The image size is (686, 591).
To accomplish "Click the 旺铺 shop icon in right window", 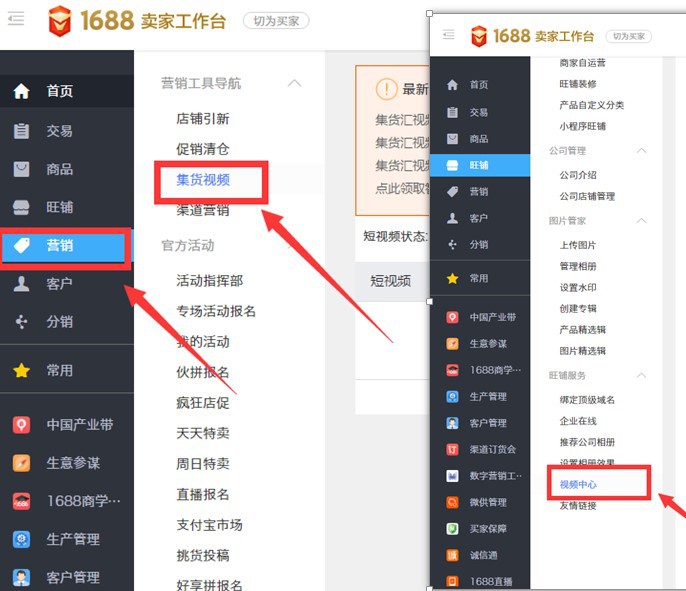I will (452, 165).
